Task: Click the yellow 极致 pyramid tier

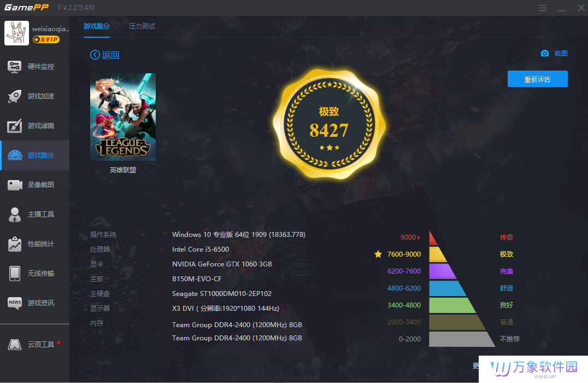Action: [x=437, y=254]
